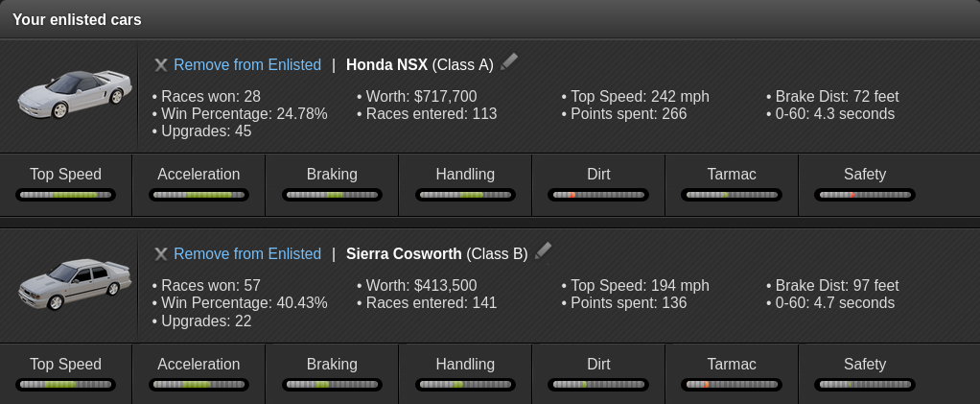Screen dimensions: 980x404
Task: Click the Honda NSX Braking stat bar
Action: [332, 195]
